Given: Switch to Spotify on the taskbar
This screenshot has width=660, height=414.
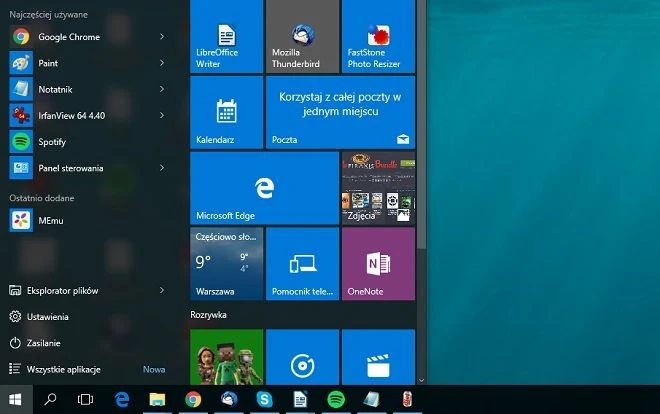Looking at the screenshot, I should pyautogui.click(x=336, y=399).
